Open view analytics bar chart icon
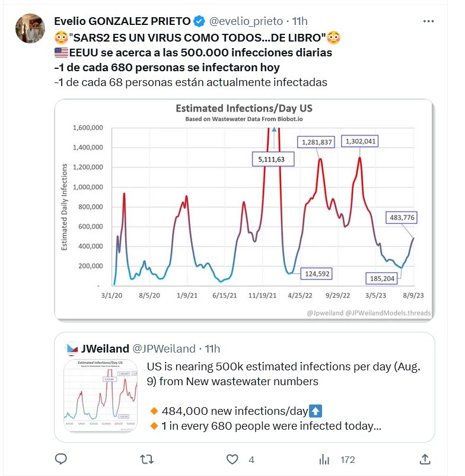 point(324,459)
